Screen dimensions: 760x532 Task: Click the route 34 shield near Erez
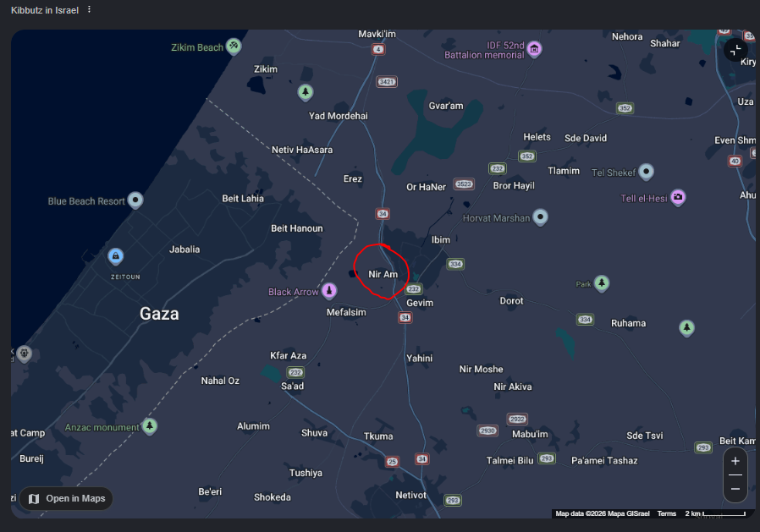[383, 214]
